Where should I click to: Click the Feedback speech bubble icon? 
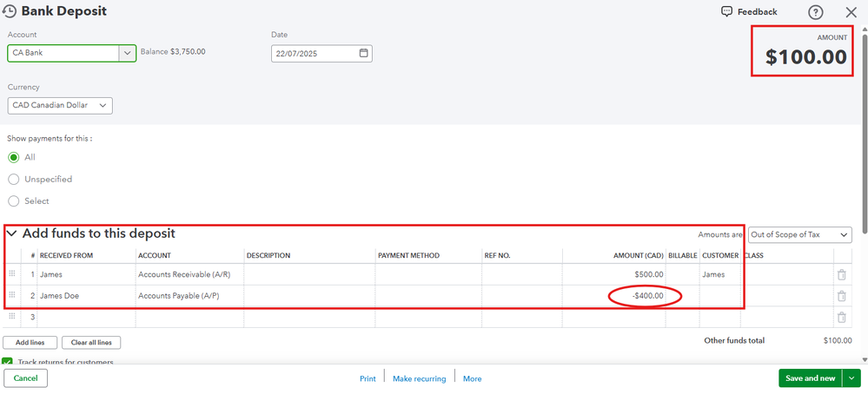pyautogui.click(x=727, y=11)
